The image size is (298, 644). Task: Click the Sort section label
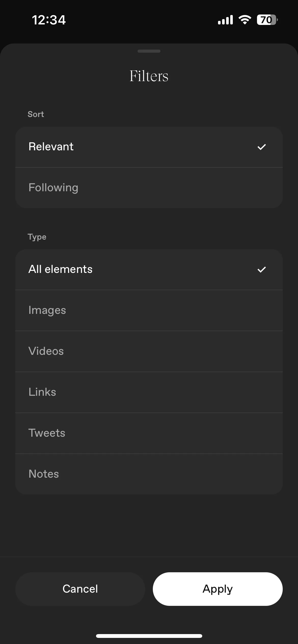click(36, 114)
